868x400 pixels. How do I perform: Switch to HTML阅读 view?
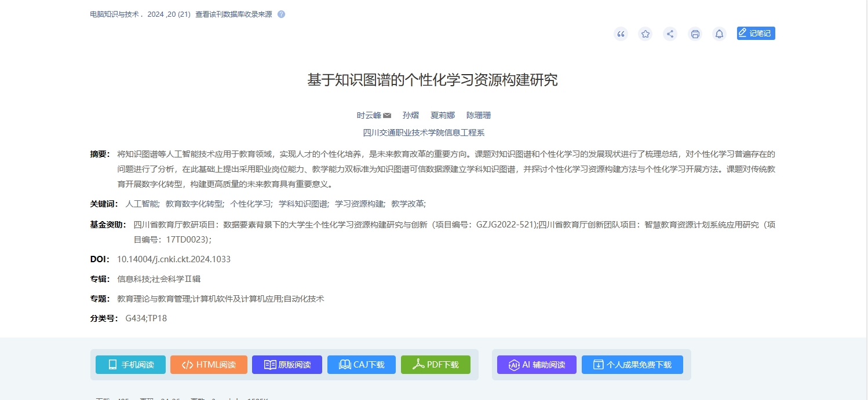pos(209,365)
